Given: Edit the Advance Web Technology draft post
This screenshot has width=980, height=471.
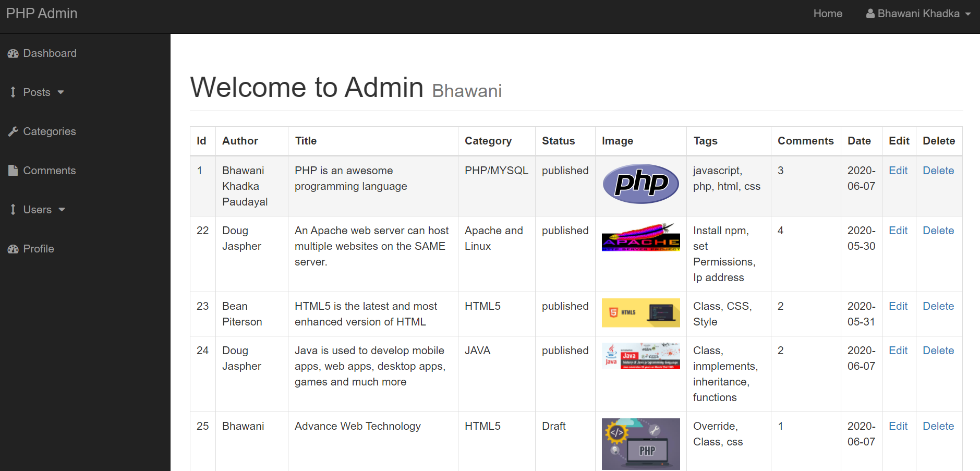Looking at the screenshot, I should pyautogui.click(x=898, y=426).
